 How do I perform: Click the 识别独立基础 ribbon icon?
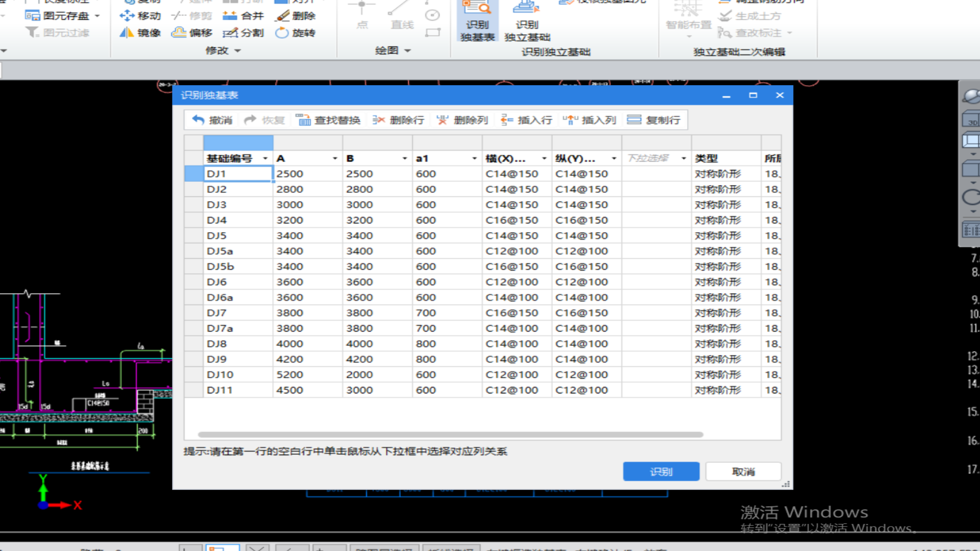(x=527, y=21)
